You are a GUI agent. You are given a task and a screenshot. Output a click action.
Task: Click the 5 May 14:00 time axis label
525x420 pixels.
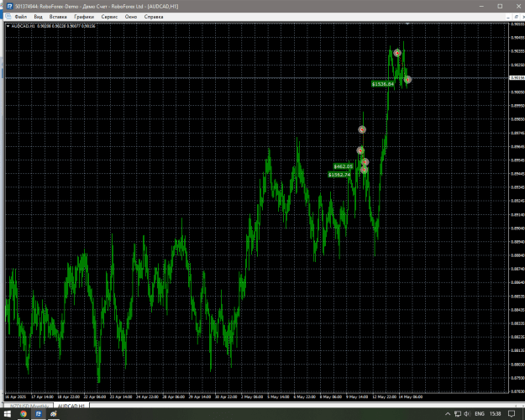point(278,396)
